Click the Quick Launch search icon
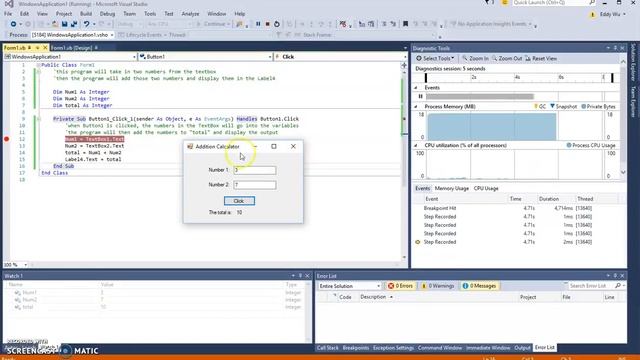Image resolution: width=640 pixels, height=360 pixels. (x=592, y=3)
